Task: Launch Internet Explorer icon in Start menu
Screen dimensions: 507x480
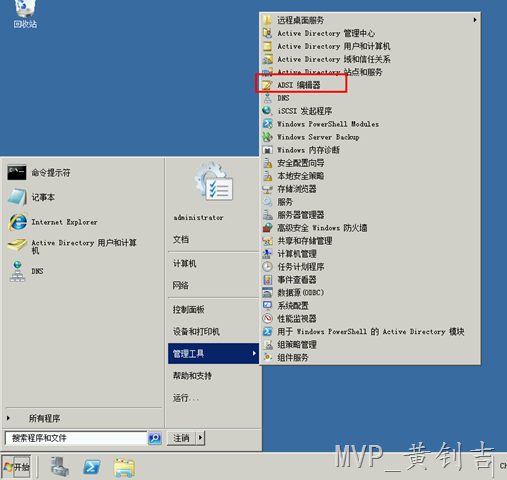Action: point(17,222)
